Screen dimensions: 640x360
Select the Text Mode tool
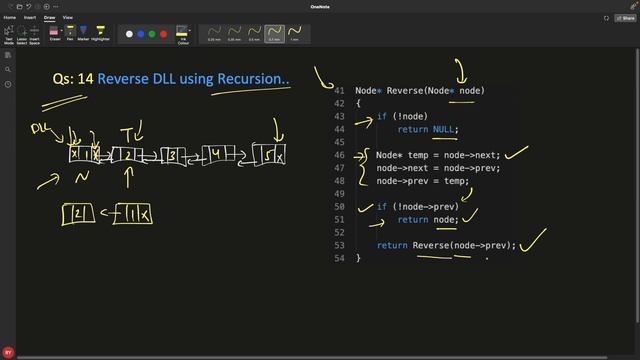click(9, 35)
